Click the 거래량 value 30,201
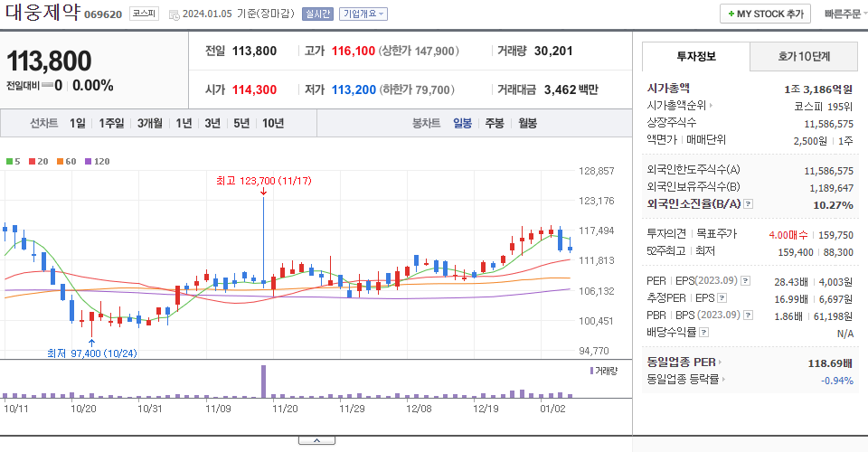868x452 pixels. point(553,51)
